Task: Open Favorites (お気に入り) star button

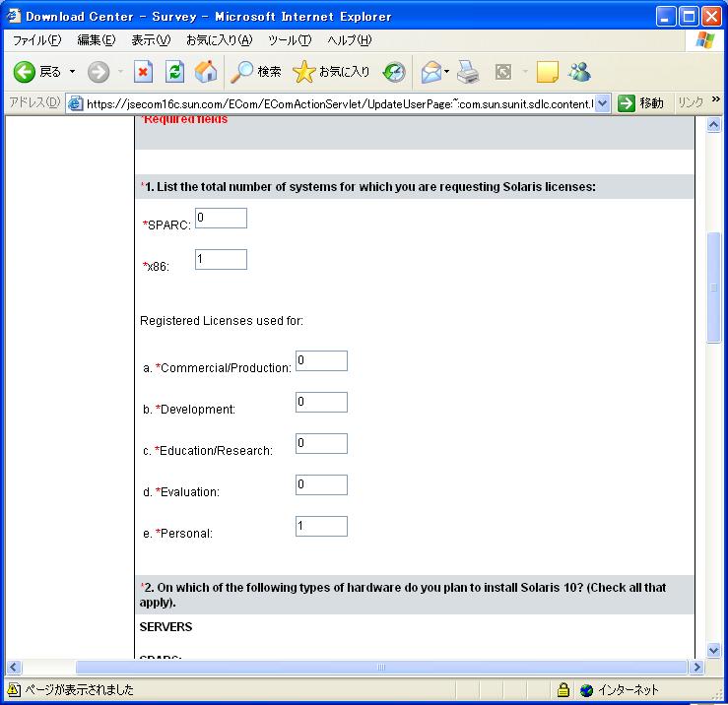Action: [331, 72]
